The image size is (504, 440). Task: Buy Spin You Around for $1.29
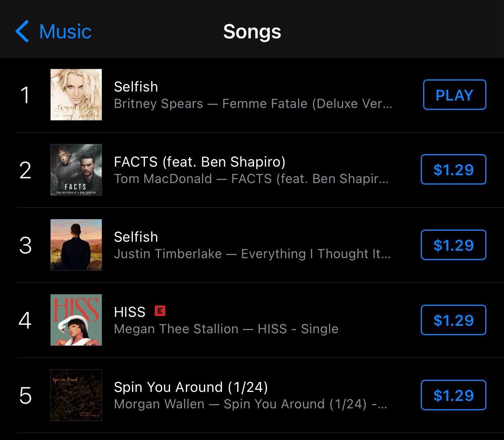coord(453,395)
